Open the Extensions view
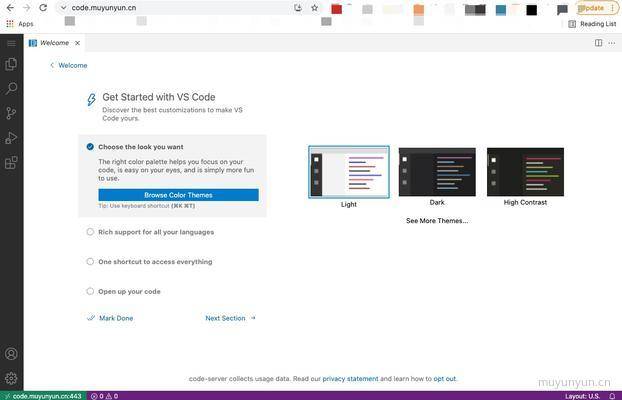Viewport: 622px width, 400px height. coord(11,162)
